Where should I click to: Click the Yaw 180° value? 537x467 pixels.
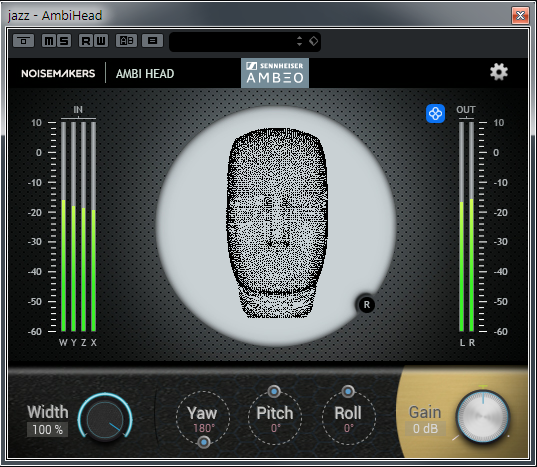(x=204, y=428)
